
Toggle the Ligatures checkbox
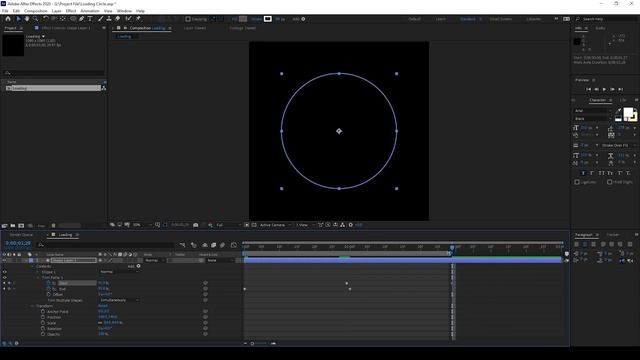(x=577, y=182)
